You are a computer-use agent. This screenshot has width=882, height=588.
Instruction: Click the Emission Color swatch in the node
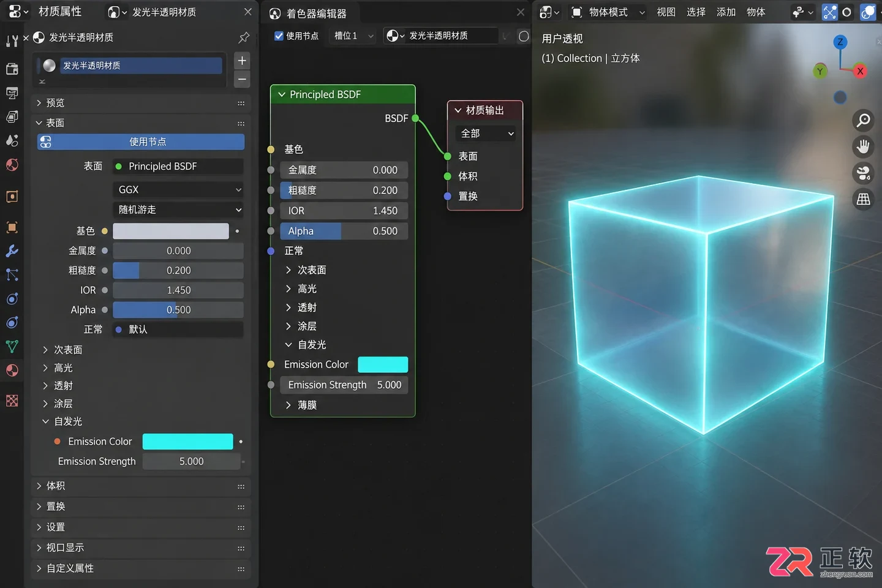tap(383, 364)
